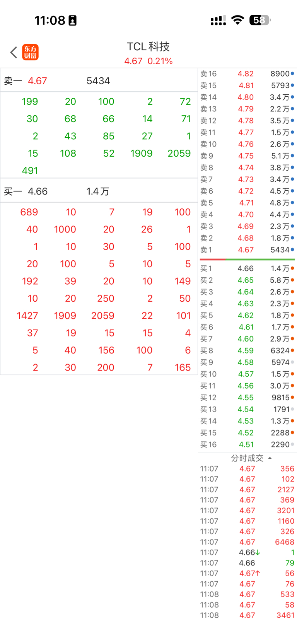Tap the blue dot on 卖15 row
Image resolution: width=297 pixels, height=644 pixels.
(x=292, y=85)
